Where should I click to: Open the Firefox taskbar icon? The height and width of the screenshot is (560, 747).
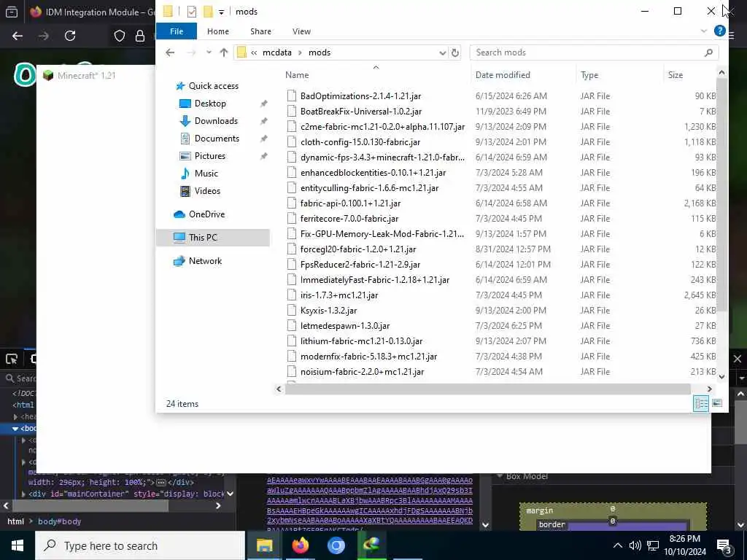(x=300, y=545)
